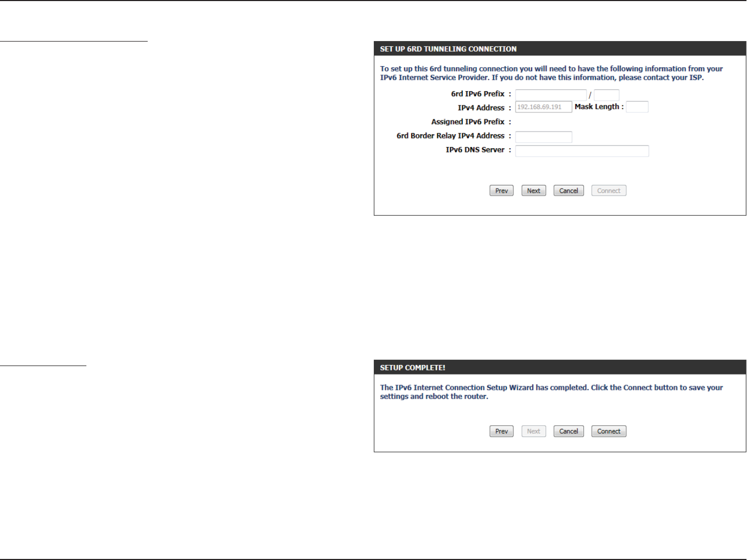Viewport: 747px width, 560px height.
Task: Click Cancel in the 6RD Tunneling panel
Action: [x=569, y=191]
